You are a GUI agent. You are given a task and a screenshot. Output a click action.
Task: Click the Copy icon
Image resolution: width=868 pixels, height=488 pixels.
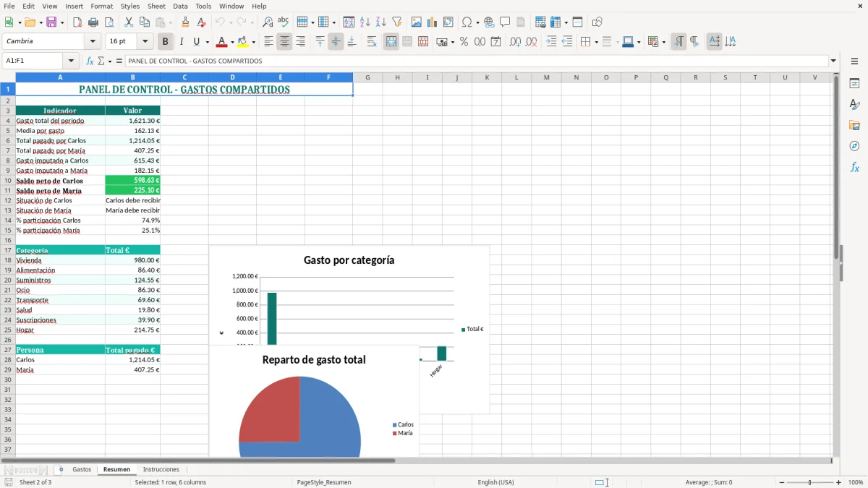[145, 22]
